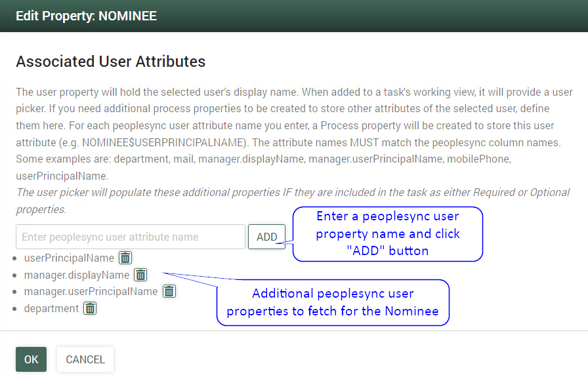Select the manager.userPrincipalName list entry text
The width and height of the screenshot is (588, 381).
pos(91,291)
